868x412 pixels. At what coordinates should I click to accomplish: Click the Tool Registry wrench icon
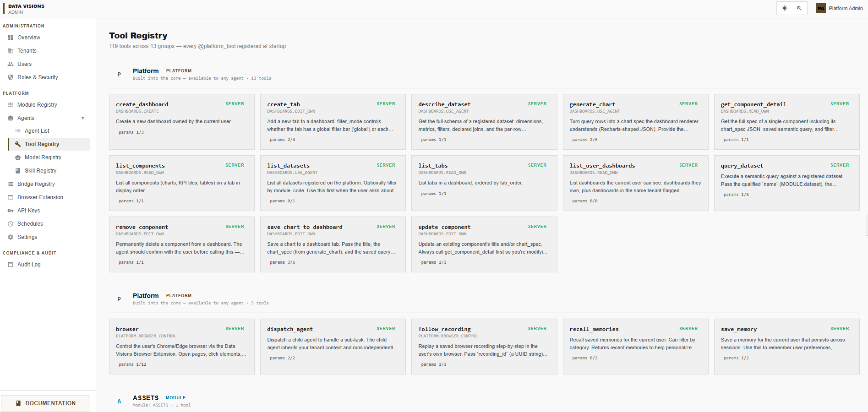click(x=18, y=144)
